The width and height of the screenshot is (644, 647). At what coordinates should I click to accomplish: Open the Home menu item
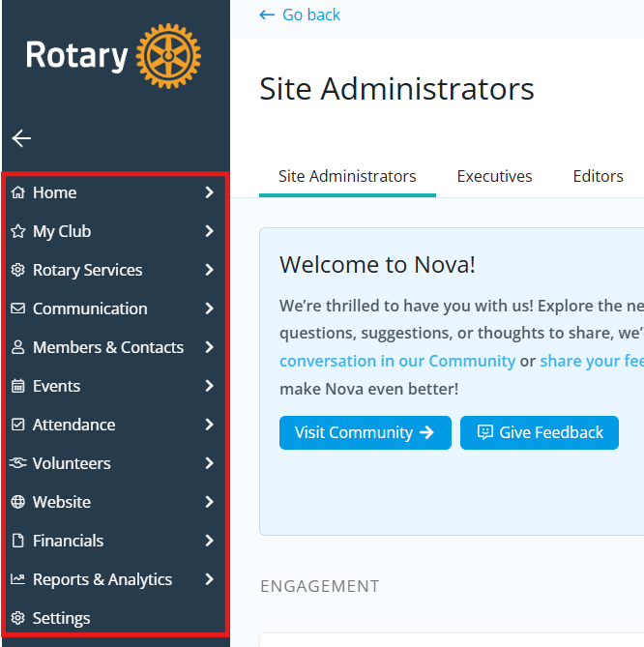[115, 192]
